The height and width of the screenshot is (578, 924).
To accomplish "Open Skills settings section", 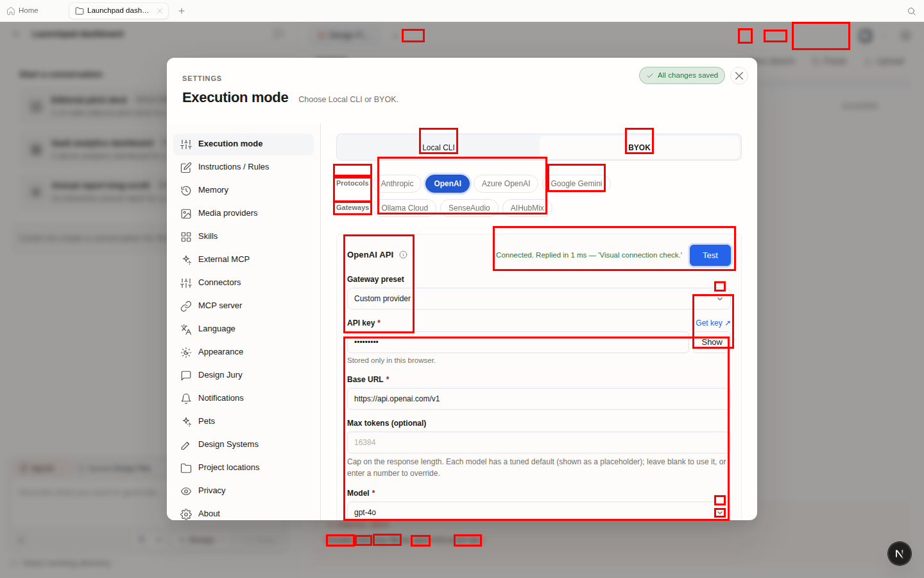I will (243, 236).
